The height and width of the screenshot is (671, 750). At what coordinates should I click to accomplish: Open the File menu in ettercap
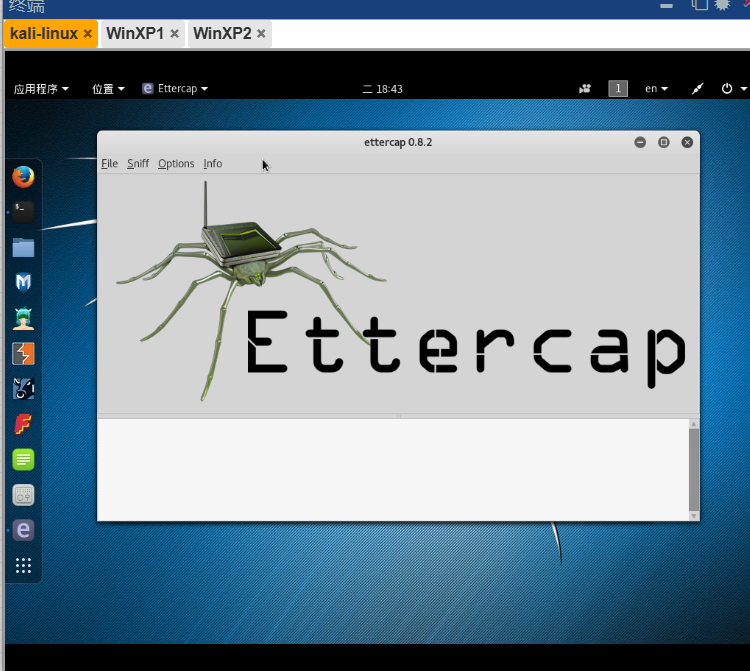[110, 164]
